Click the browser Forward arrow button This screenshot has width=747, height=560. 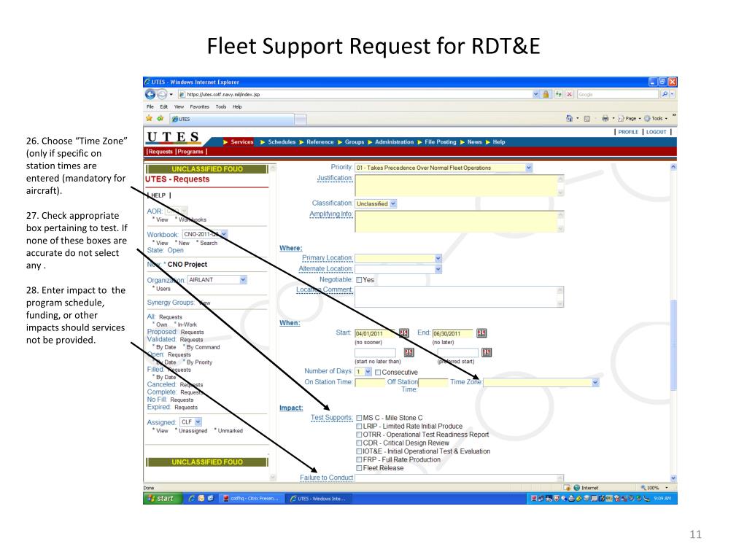[x=162, y=94]
